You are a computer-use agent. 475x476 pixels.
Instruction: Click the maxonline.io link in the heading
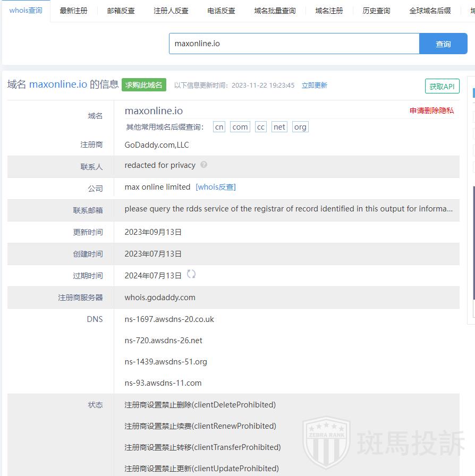58,84
